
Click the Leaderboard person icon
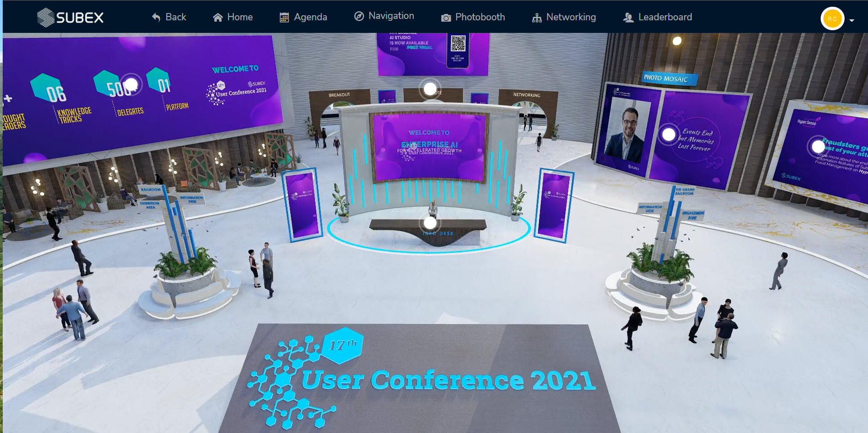click(x=628, y=18)
